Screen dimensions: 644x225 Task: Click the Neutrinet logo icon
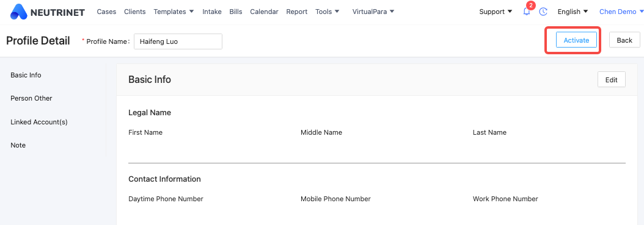(18, 12)
